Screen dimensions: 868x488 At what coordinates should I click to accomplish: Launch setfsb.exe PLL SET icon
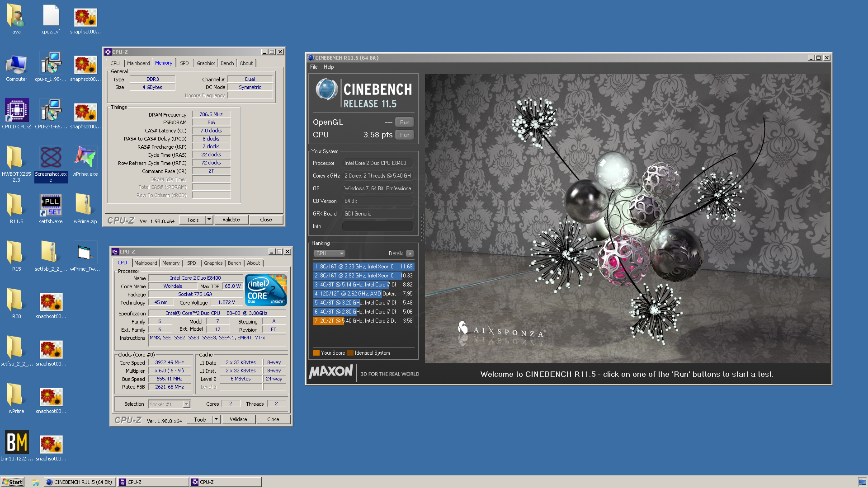point(51,209)
